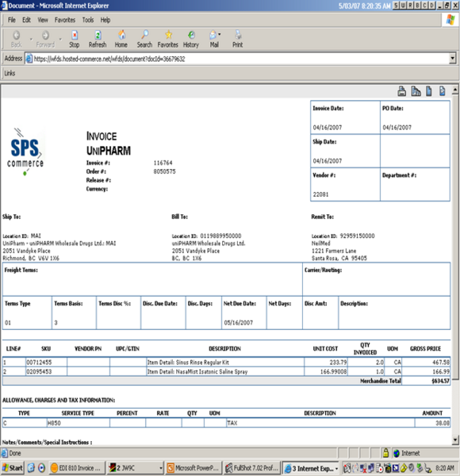Stop the page from loading

pyautogui.click(x=74, y=39)
